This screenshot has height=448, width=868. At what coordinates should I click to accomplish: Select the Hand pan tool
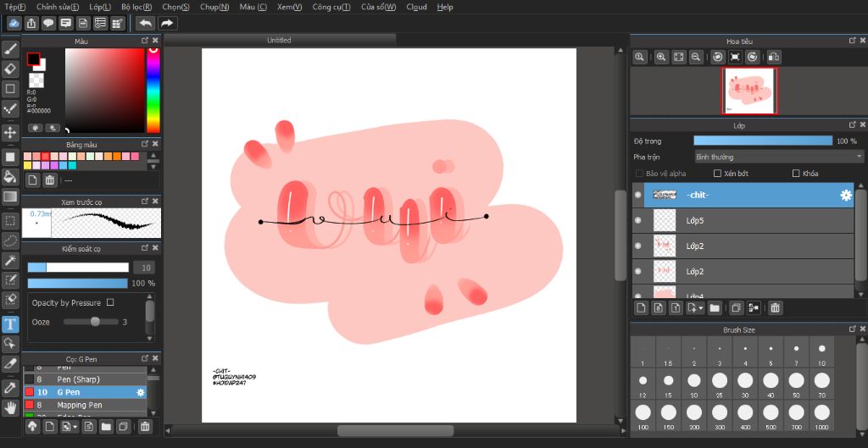click(10, 407)
